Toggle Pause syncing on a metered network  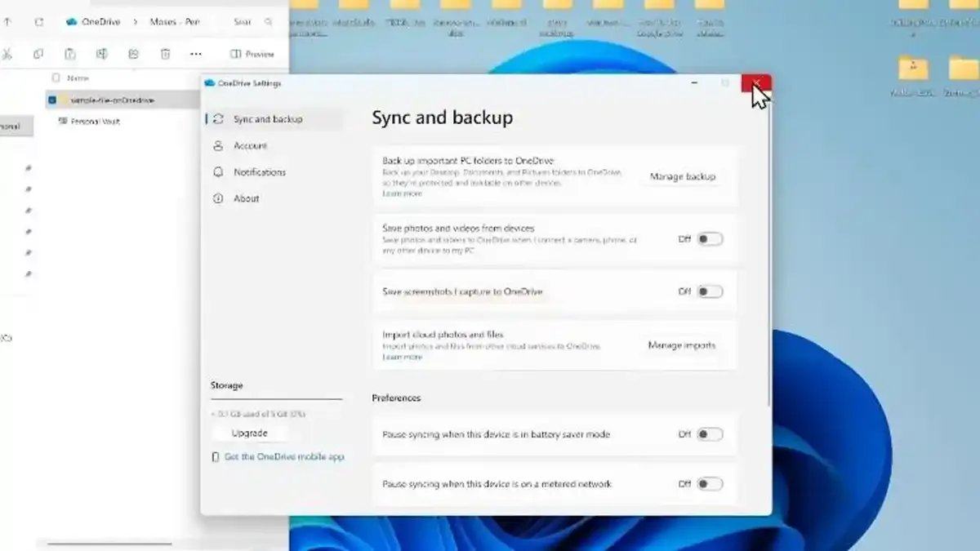point(710,484)
